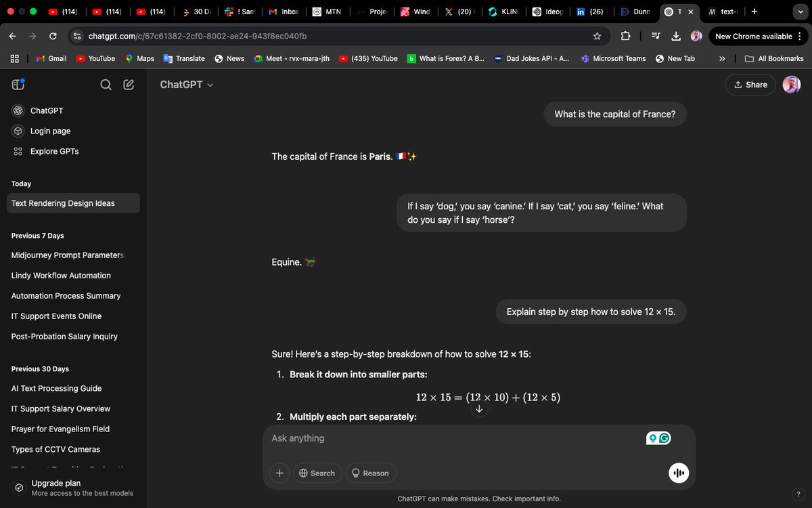This screenshot has height=508, width=812.
Task: Open your profile avatar menu
Action: [791, 84]
